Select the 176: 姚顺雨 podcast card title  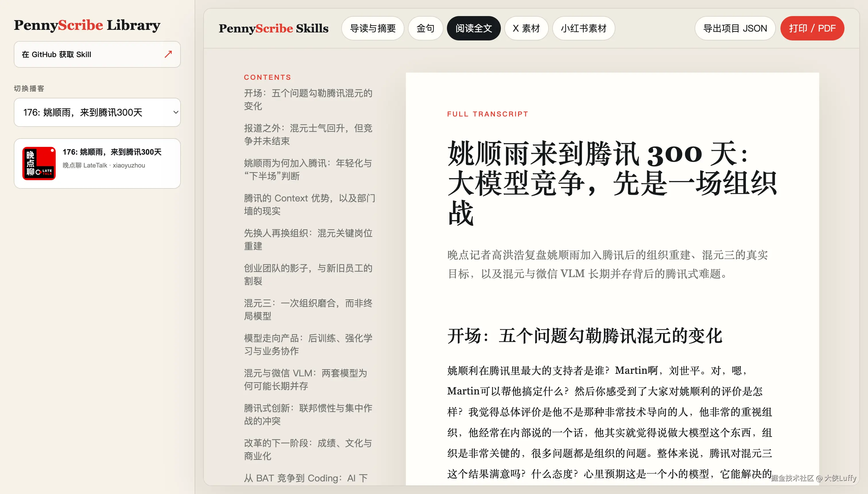[x=112, y=152]
